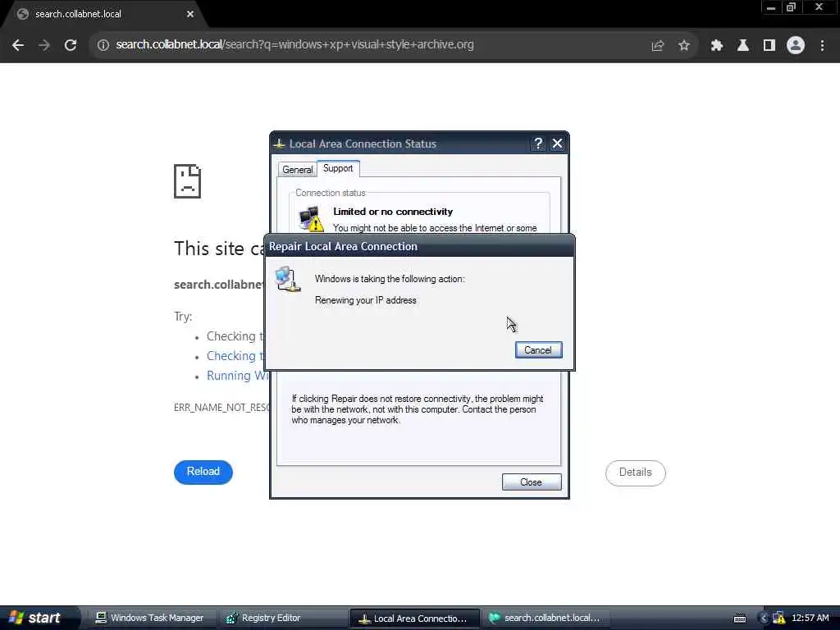
Task: Click the blue Reload button on error page
Action: pyautogui.click(x=203, y=472)
